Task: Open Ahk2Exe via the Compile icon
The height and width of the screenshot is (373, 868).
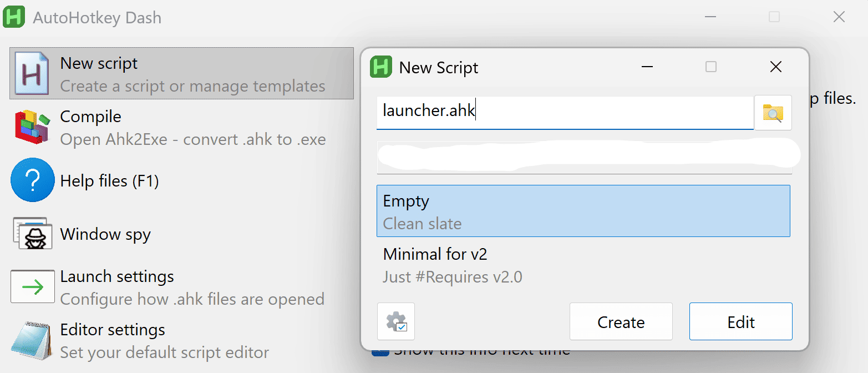Action: 33,127
